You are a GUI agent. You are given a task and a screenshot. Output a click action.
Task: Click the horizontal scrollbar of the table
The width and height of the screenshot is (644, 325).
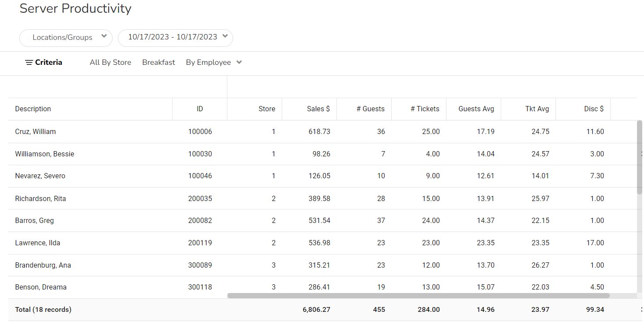(418, 296)
